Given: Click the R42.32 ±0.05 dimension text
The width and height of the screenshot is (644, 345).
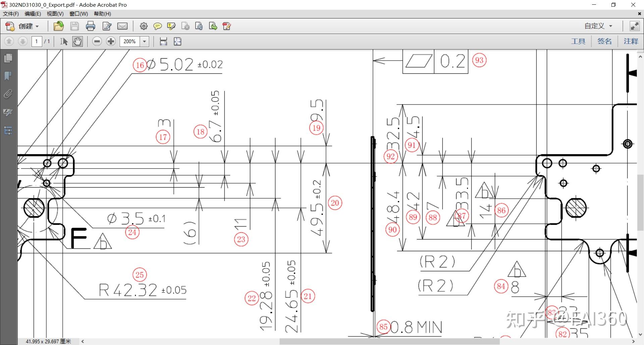Looking at the screenshot, I should coord(143,290).
